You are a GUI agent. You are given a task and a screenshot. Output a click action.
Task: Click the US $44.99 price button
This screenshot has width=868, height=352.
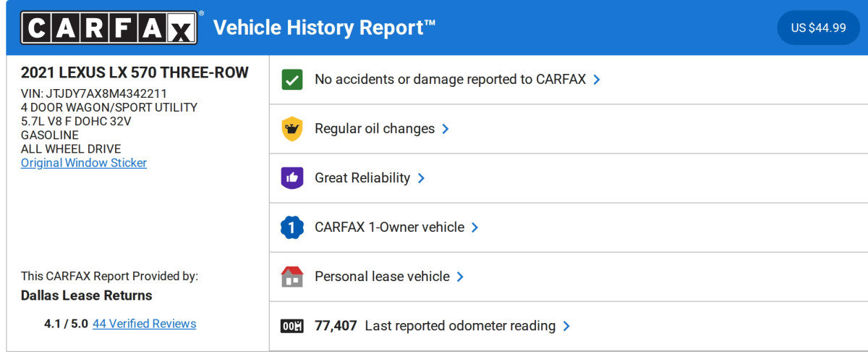click(x=818, y=28)
